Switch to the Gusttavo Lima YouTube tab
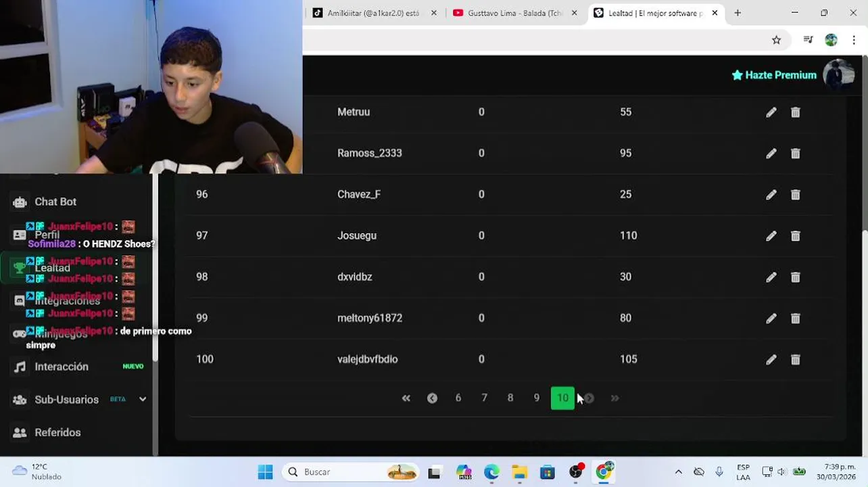 pyautogui.click(x=514, y=13)
